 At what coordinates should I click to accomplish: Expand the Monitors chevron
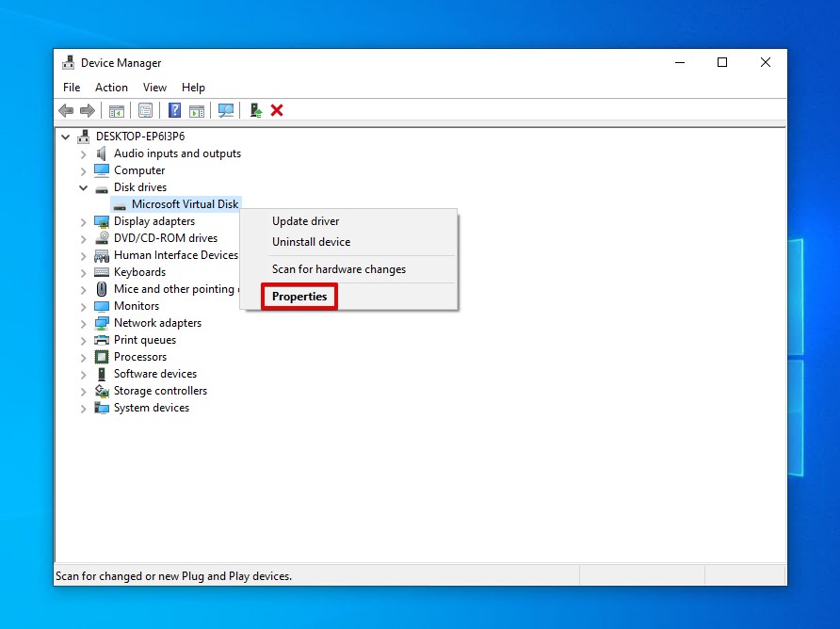coord(83,307)
